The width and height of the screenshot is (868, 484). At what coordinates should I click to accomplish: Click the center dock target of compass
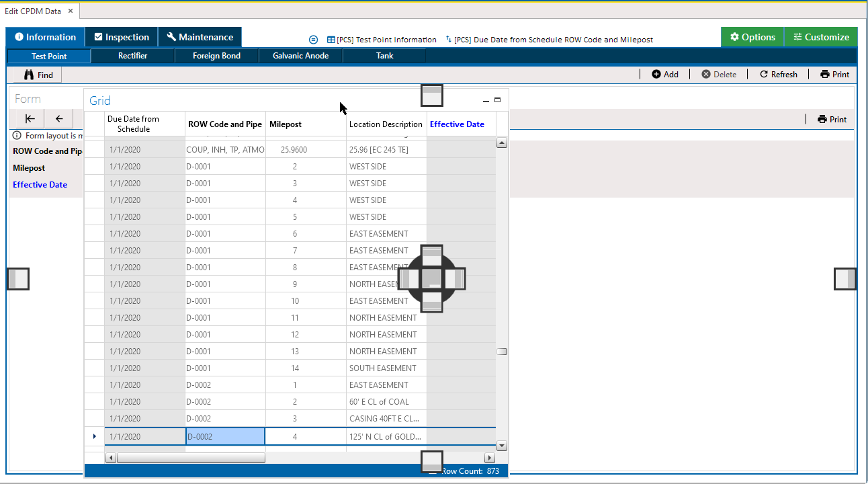(x=432, y=278)
